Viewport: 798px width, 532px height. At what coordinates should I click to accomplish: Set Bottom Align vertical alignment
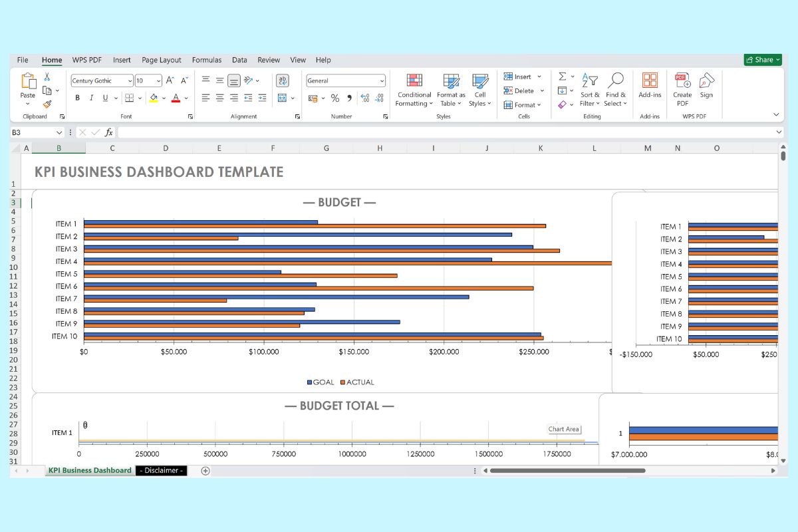pyautogui.click(x=234, y=80)
